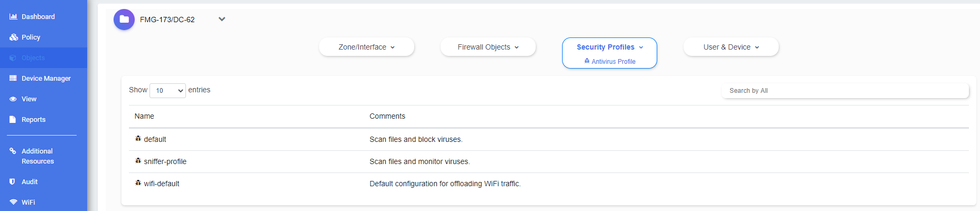Click the Dashboard chart icon
The image size is (980, 211).
(x=13, y=17)
